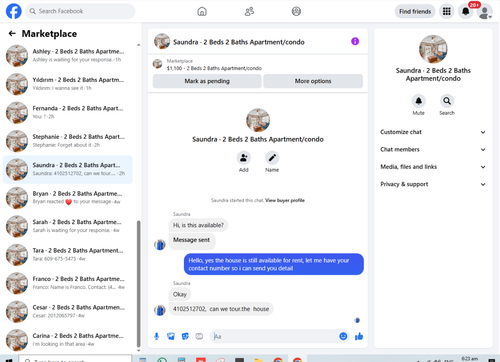This screenshot has height=362, width=500.
Task: Open Fernanda's conversation in the list
Action: tap(68, 112)
